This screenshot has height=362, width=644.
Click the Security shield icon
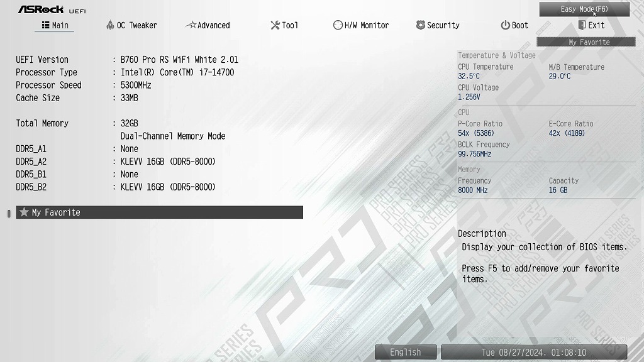421,25
